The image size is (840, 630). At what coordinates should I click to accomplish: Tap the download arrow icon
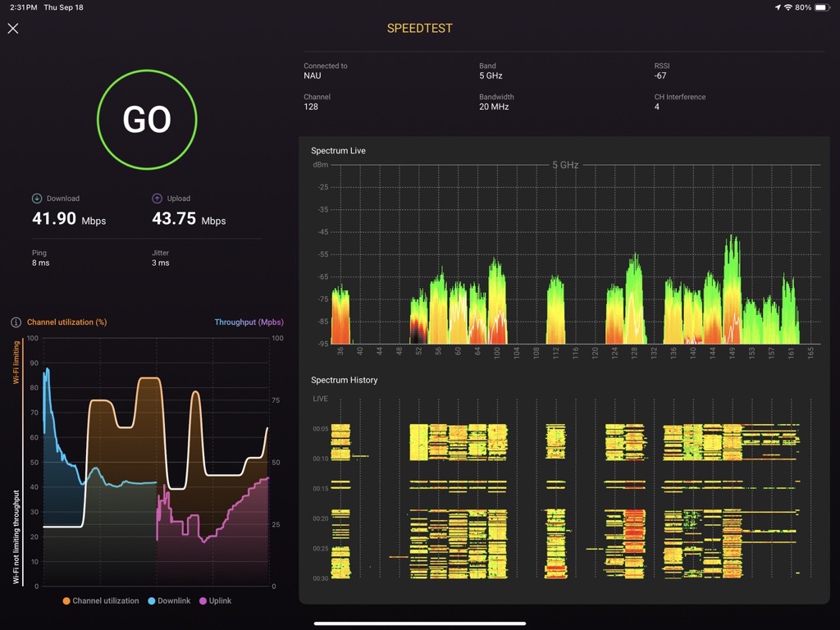37,199
